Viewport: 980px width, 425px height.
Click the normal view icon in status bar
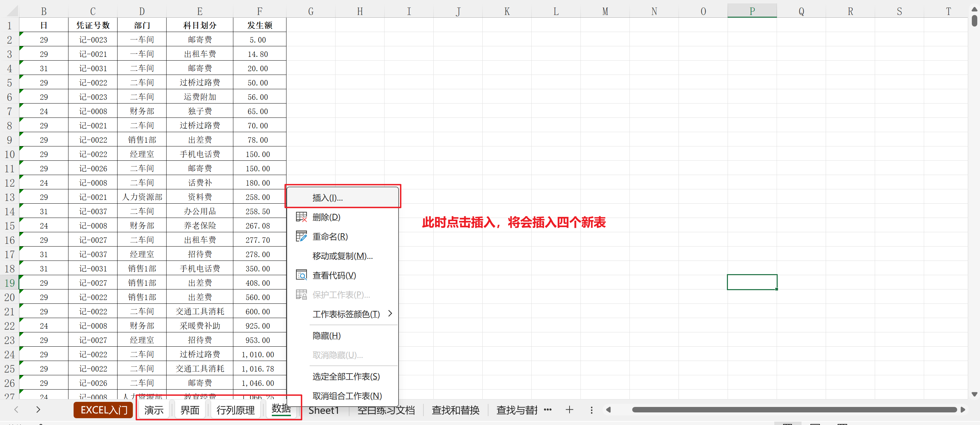click(x=788, y=423)
